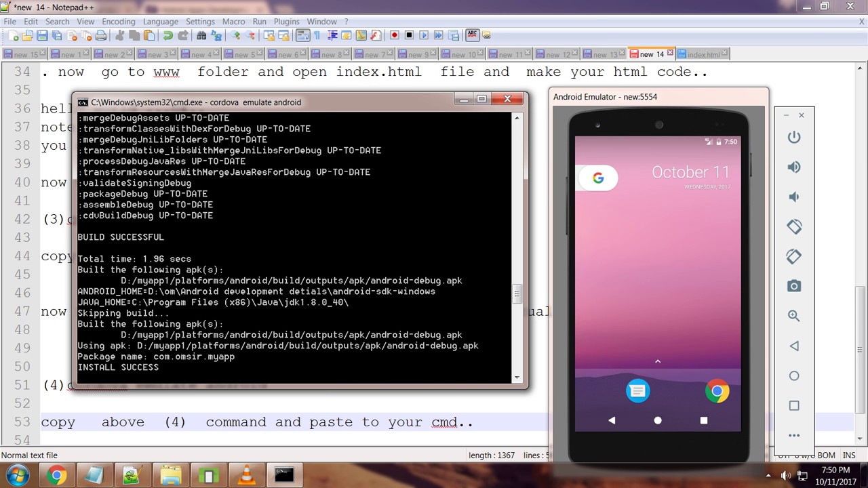Viewport: 868px width, 488px height.
Task: Click the Start macro recording red dot
Action: [394, 35]
